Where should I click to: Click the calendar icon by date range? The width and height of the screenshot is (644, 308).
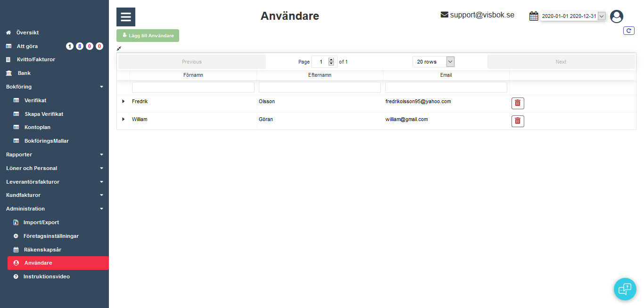click(x=534, y=16)
